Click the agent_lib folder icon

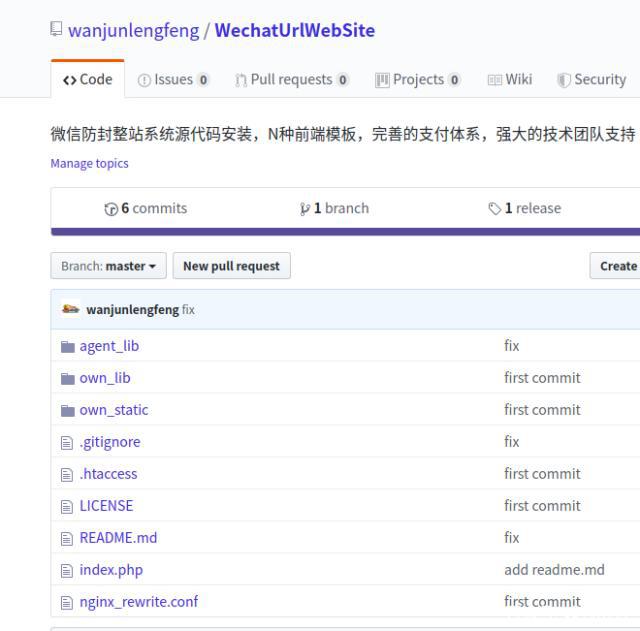click(68, 347)
